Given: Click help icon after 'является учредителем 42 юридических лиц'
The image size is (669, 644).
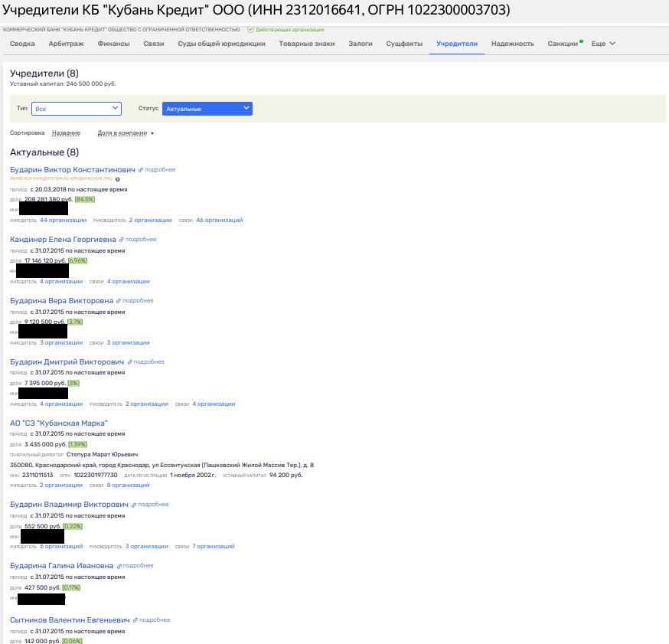Looking at the screenshot, I should 117,179.
